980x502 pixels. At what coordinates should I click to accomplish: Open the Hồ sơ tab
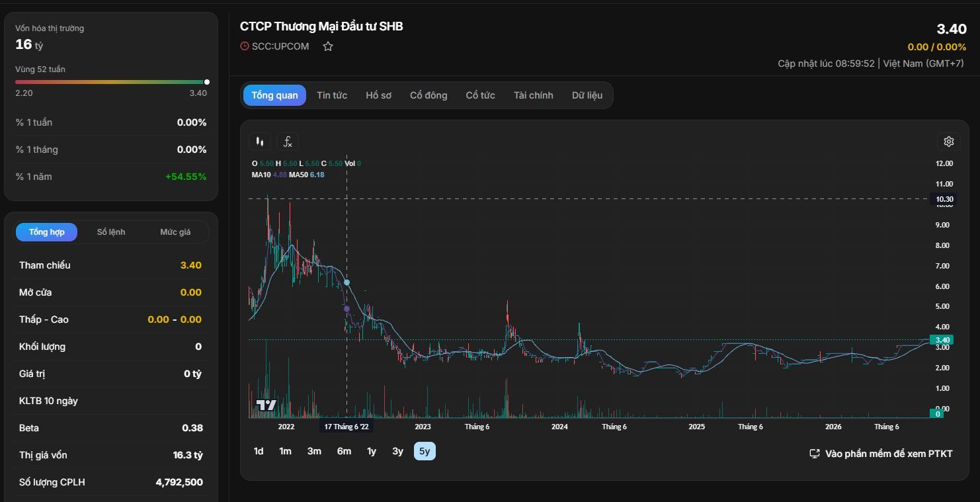(378, 95)
